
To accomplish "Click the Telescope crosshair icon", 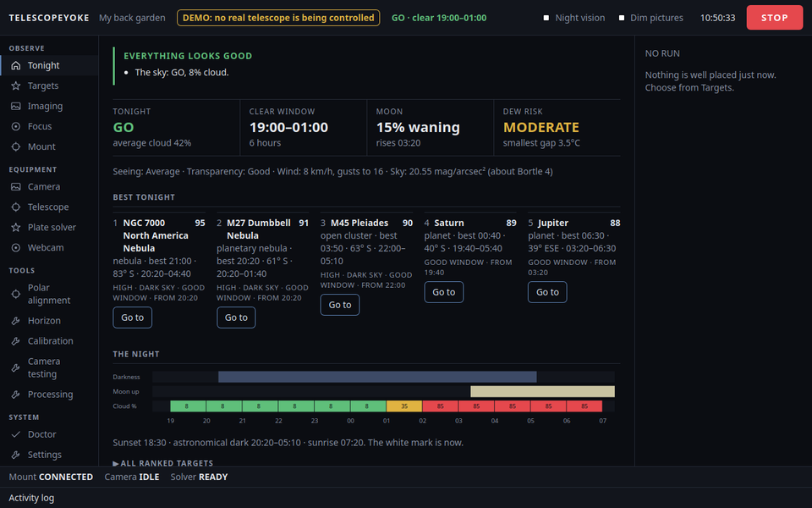I will (16, 207).
